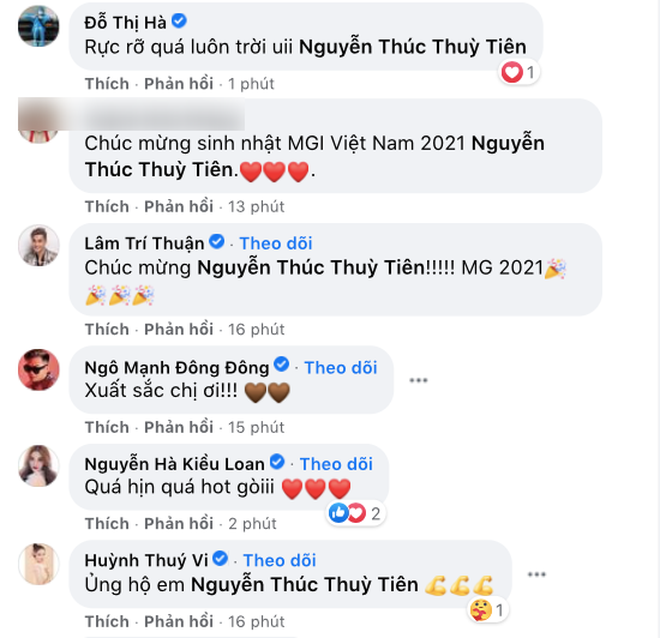The height and width of the screenshot is (638, 660).
Task: Open heart reaction count on Đỗ Thị Hà's comment
Action: click(519, 72)
